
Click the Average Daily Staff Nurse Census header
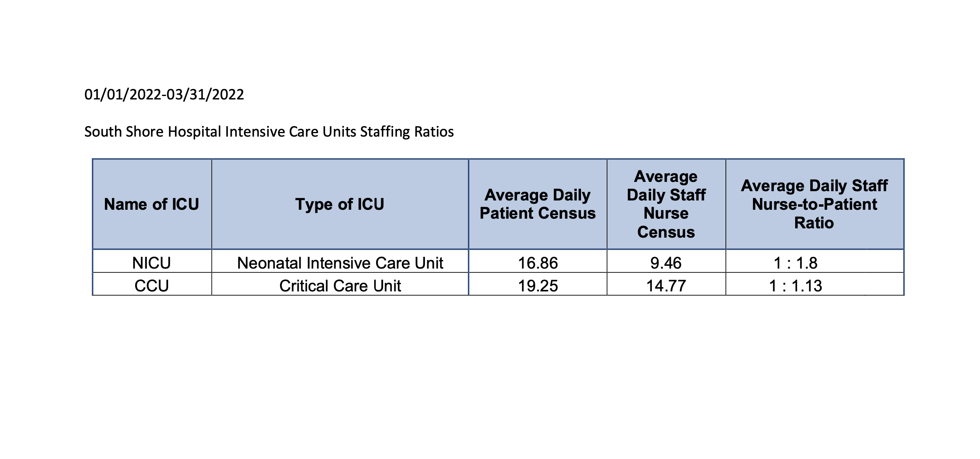pos(666,204)
